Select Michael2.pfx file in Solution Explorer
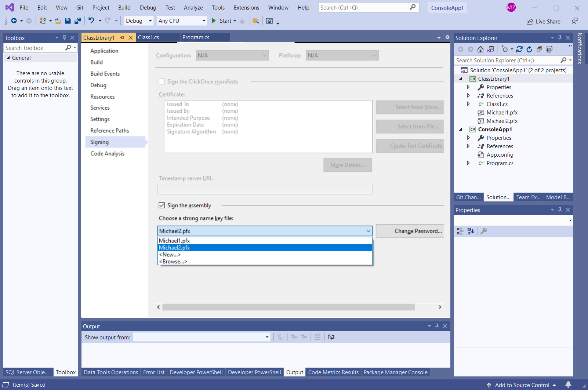 502,121
